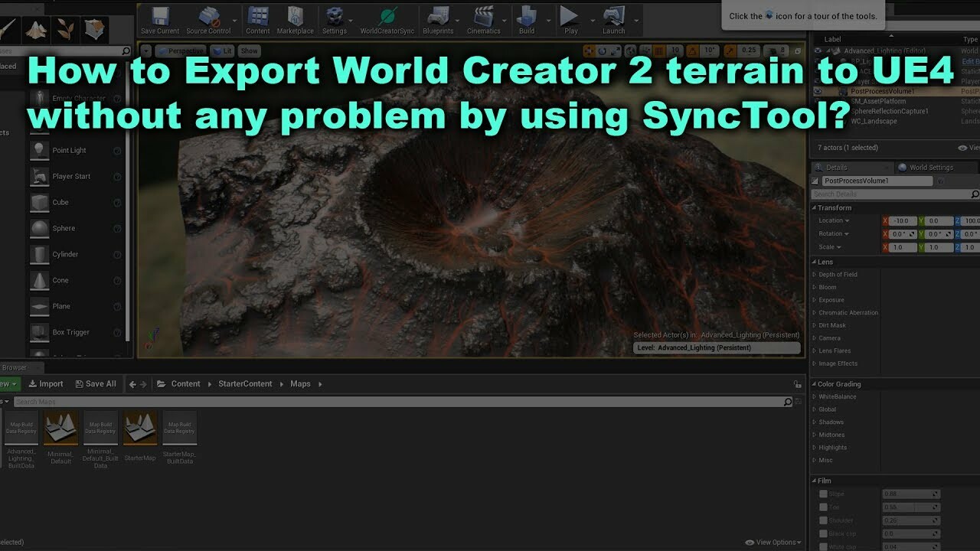The width and height of the screenshot is (980, 551).
Task: Open the Content Browser via Content icon
Action: pos(257,17)
